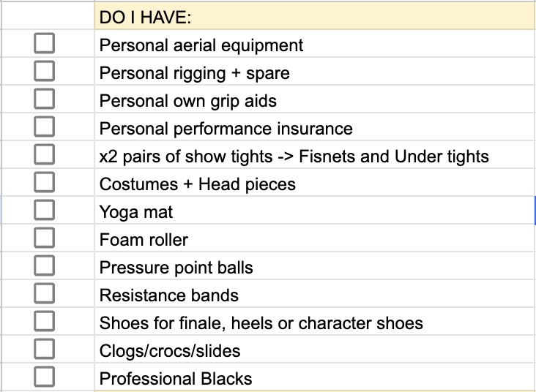Click the Personal aerial equipment text cell
Image resolution: width=536 pixels, height=392 pixels.
pyautogui.click(x=315, y=43)
